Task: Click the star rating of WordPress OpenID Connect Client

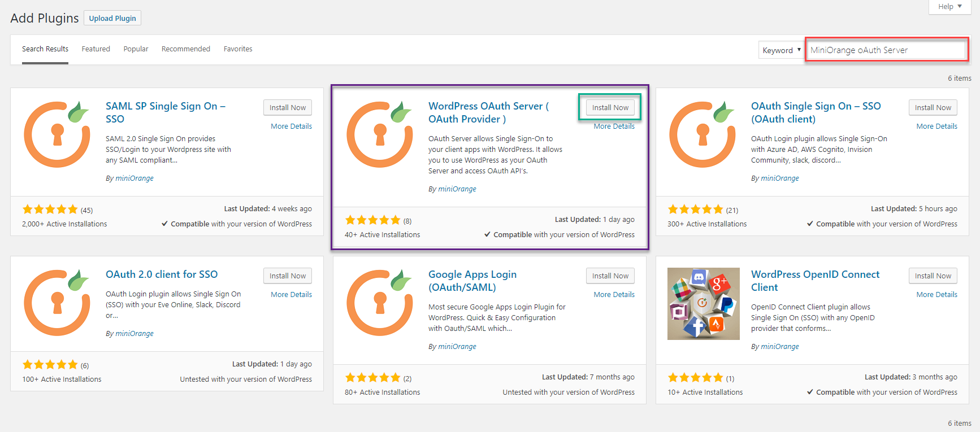Action: point(696,378)
